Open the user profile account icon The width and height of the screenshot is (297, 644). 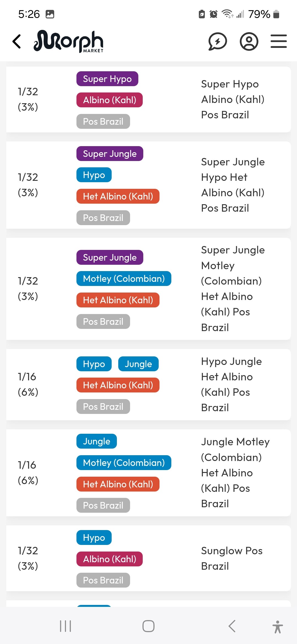249,42
